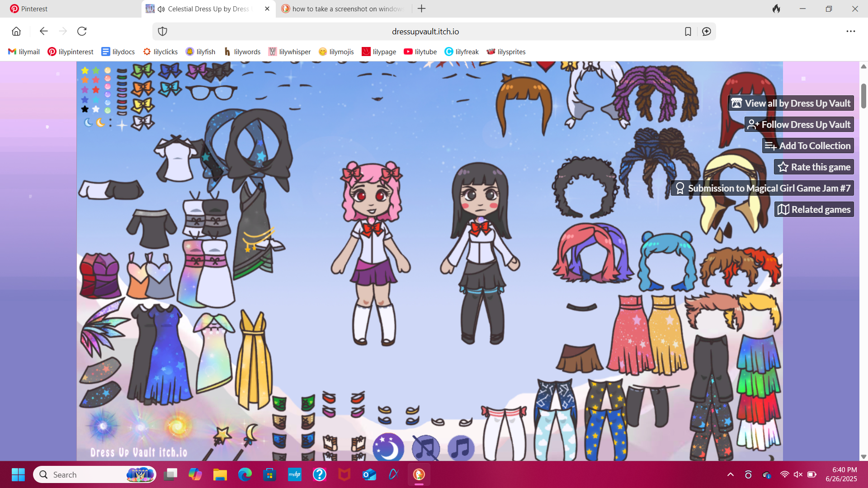Pick the rainbow ruffled tiered dress
This screenshot has width=868, height=488.
[759, 392]
